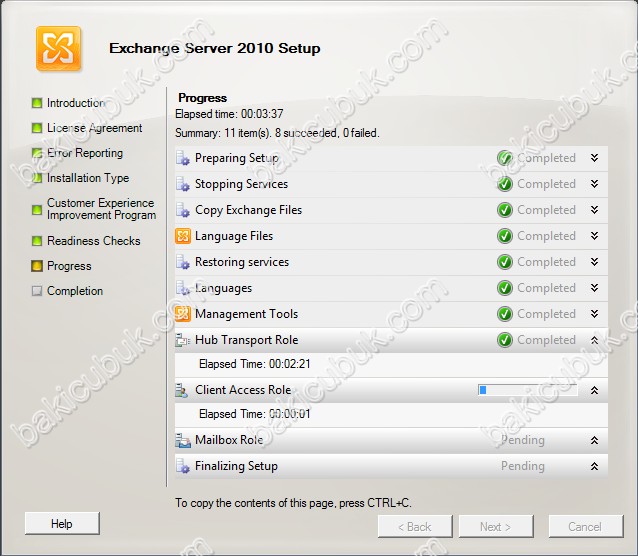Select Introduction wizard step
The width and height of the screenshot is (638, 556).
coord(76,103)
